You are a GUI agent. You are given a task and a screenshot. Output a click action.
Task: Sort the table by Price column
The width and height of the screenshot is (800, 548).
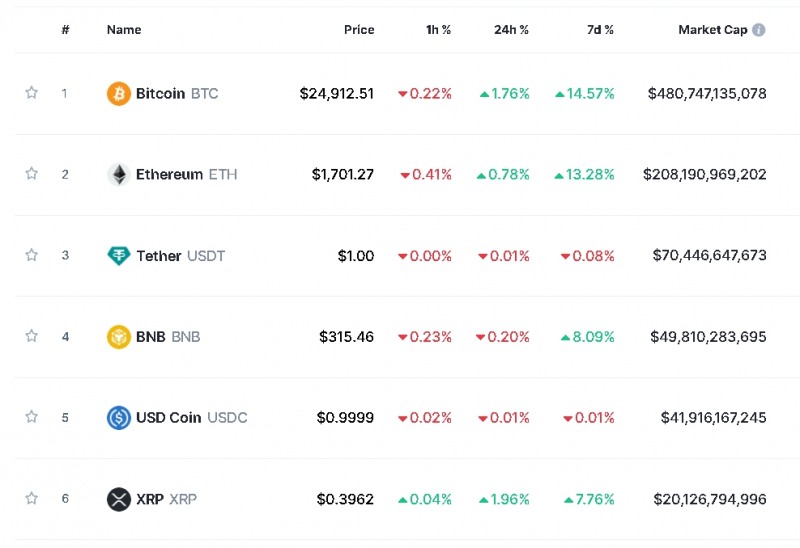(359, 30)
